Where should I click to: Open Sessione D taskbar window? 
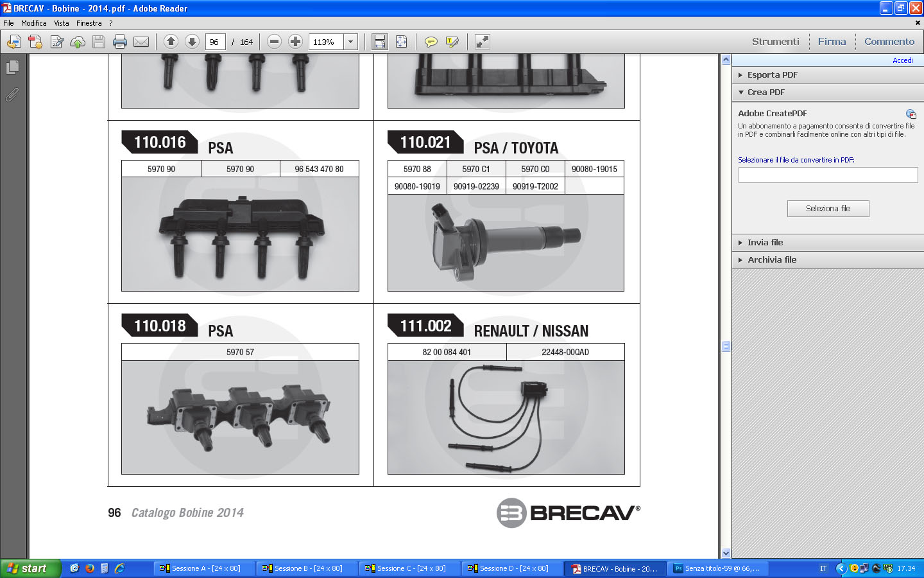pyautogui.click(x=513, y=568)
